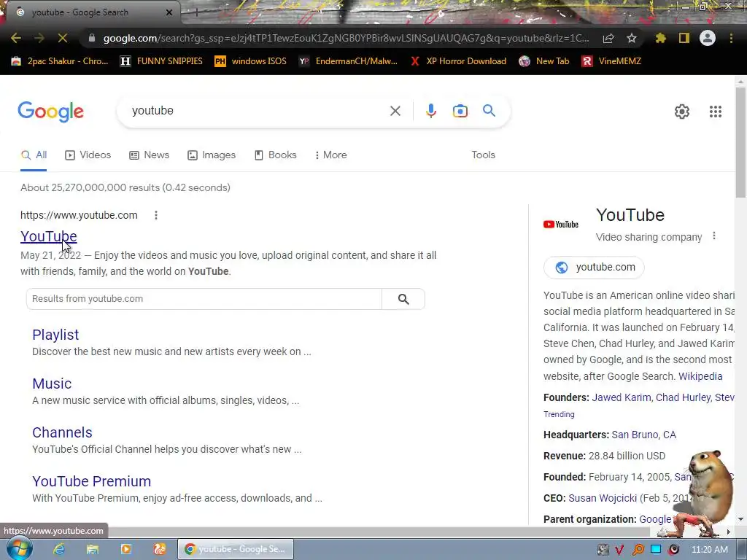Open the Susan Wojcicki CEO link
The height and width of the screenshot is (560, 747).
point(602,498)
